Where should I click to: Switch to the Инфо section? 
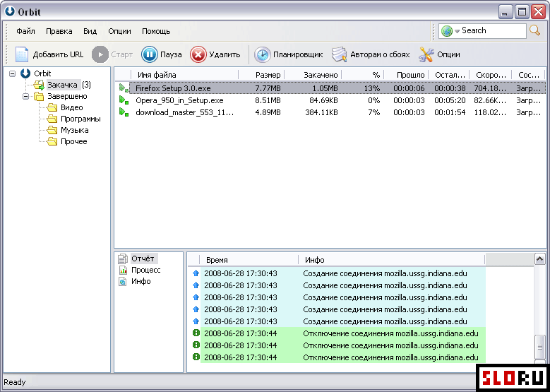141,281
